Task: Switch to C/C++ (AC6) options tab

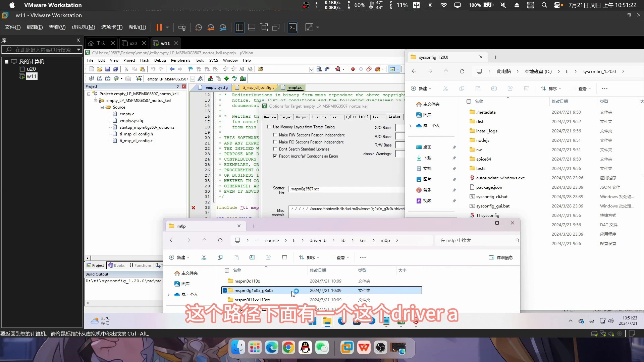Action: tap(357, 117)
